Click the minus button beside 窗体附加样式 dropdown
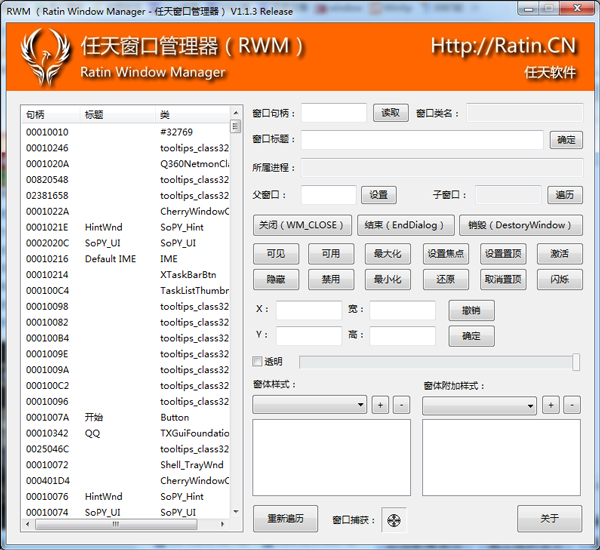Screen dimensions: 600x550 coord(571,405)
